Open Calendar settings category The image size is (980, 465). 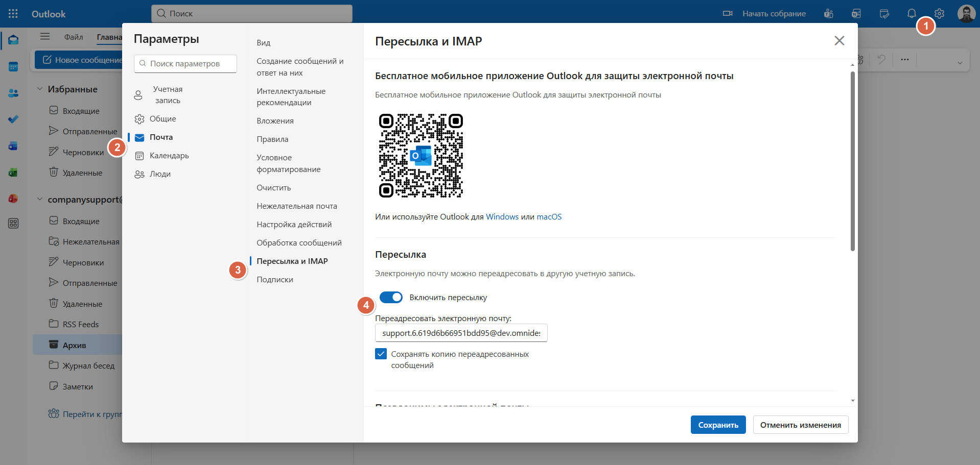pos(169,156)
